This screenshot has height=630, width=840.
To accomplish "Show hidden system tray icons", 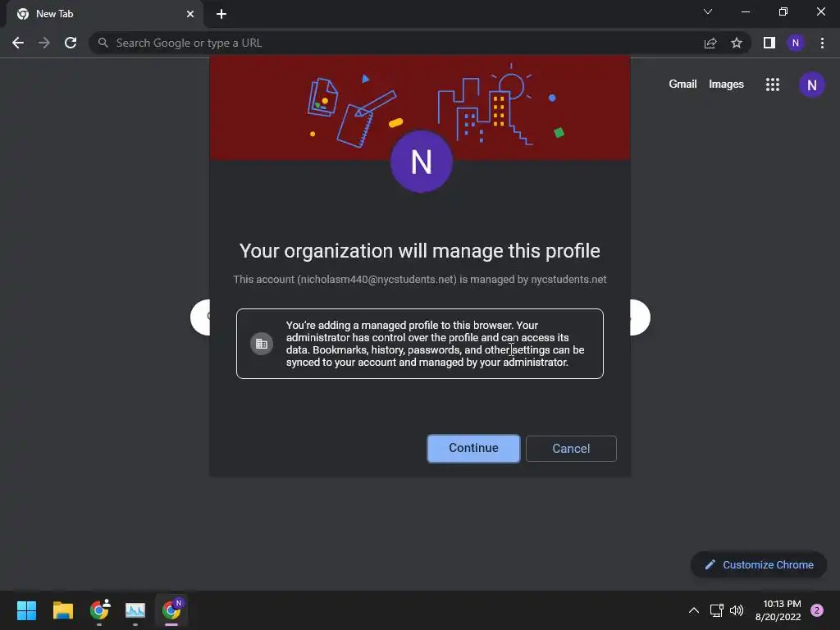I will click(694, 610).
